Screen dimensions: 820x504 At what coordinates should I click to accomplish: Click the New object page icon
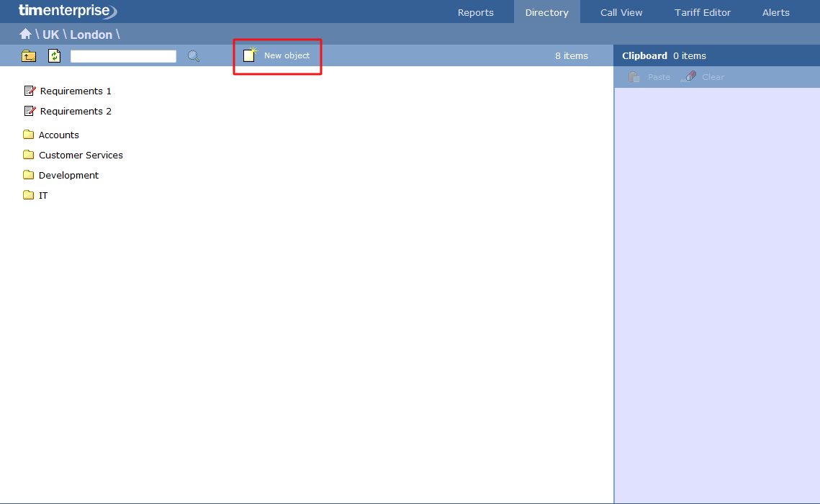pos(250,55)
